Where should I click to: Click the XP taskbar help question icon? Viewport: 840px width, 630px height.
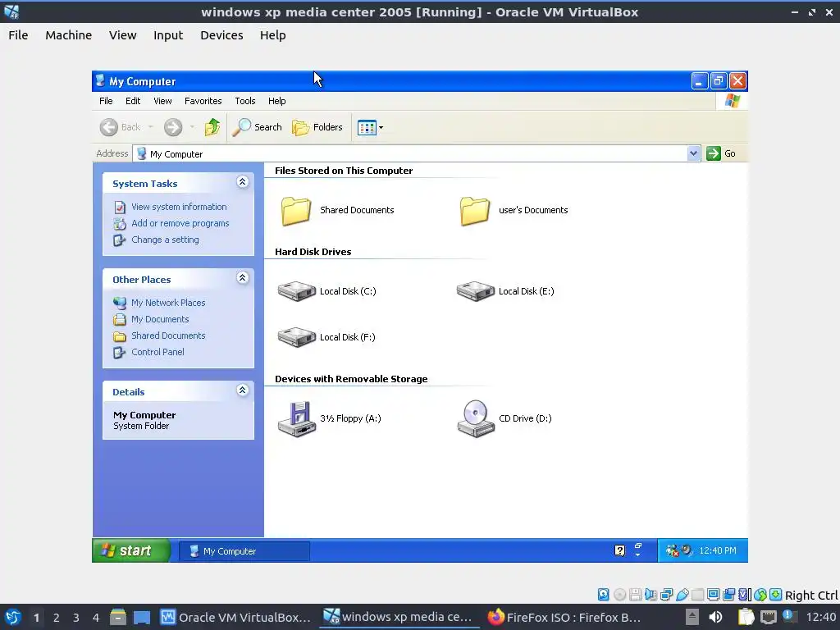tap(620, 550)
